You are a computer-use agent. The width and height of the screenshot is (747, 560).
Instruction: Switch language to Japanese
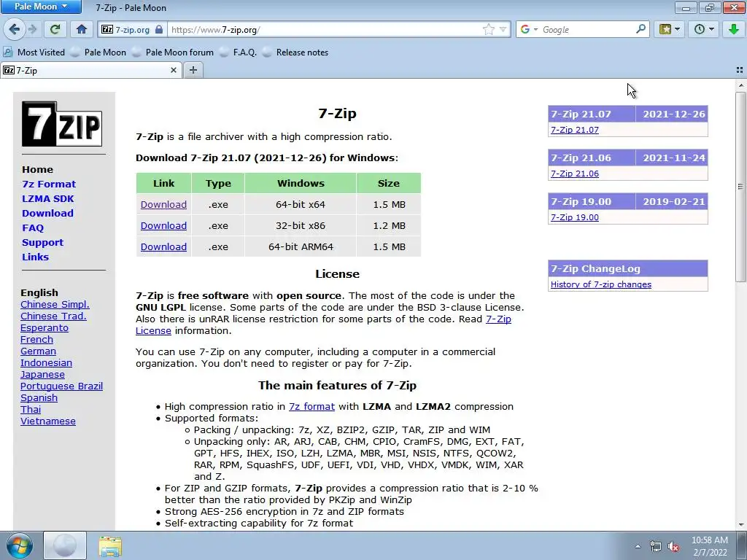point(42,375)
